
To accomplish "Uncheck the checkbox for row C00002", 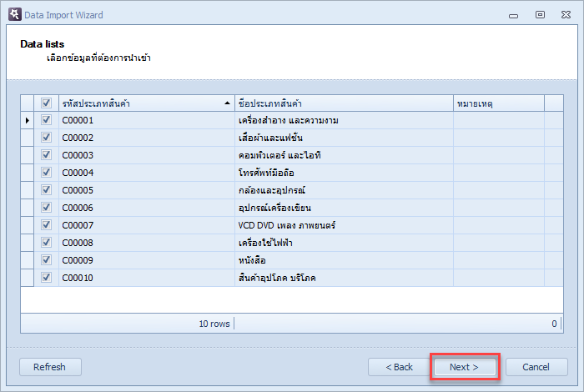I will point(46,138).
